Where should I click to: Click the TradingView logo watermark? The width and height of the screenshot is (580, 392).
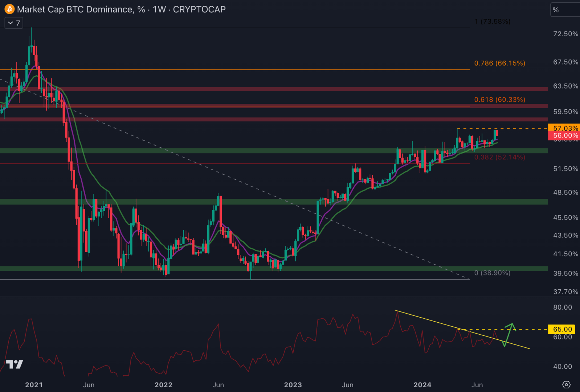tap(15, 364)
